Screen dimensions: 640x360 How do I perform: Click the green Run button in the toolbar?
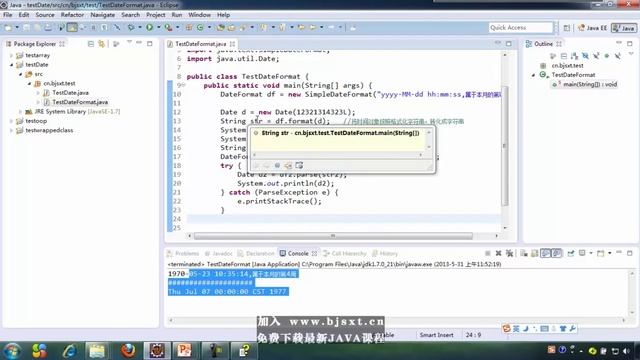(149, 27)
